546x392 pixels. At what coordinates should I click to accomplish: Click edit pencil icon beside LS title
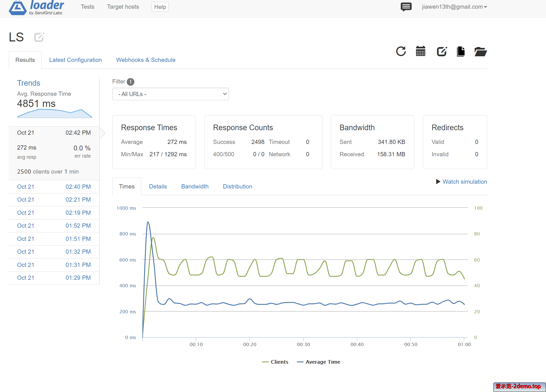pos(39,37)
